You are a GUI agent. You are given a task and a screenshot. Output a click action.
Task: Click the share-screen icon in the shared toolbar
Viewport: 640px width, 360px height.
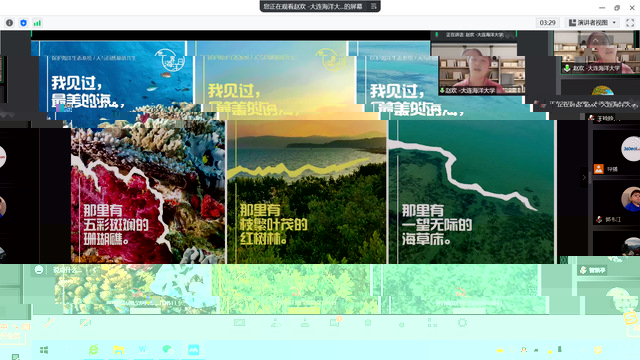240,323
